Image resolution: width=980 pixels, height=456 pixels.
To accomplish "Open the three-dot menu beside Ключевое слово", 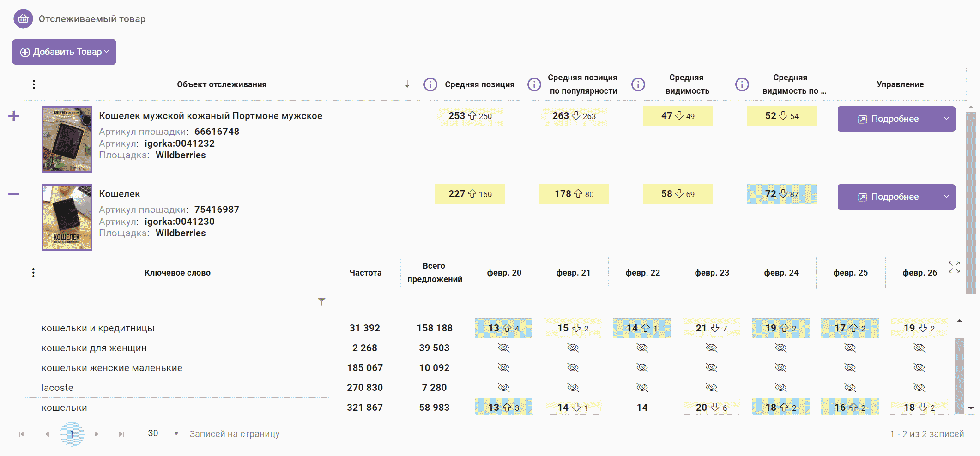I will [33, 273].
